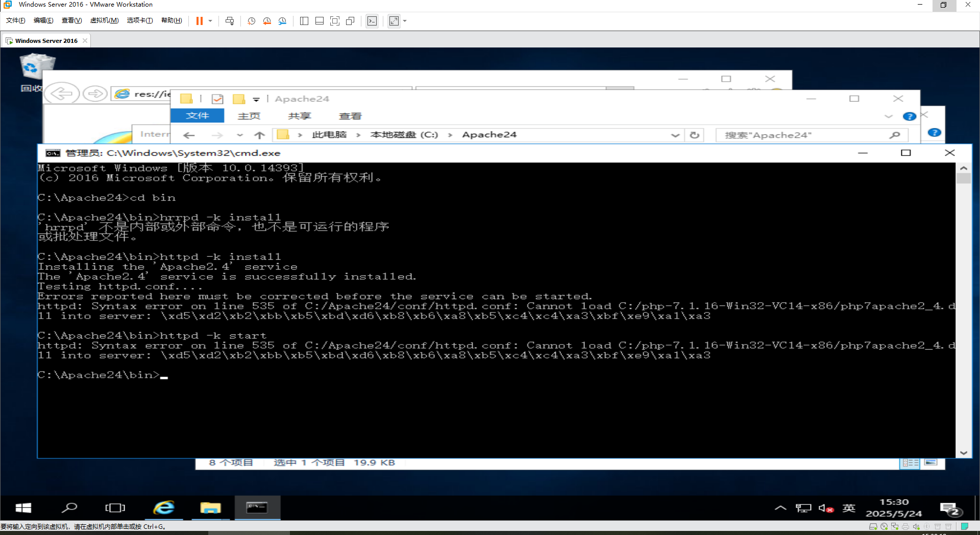Expand the stretch display options dropdown
Screen dimensions: 980x535
tap(405, 21)
